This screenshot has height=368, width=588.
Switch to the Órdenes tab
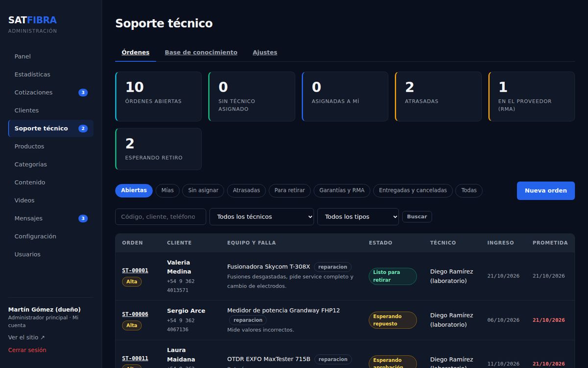pyautogui.click(x=136, y=53)
